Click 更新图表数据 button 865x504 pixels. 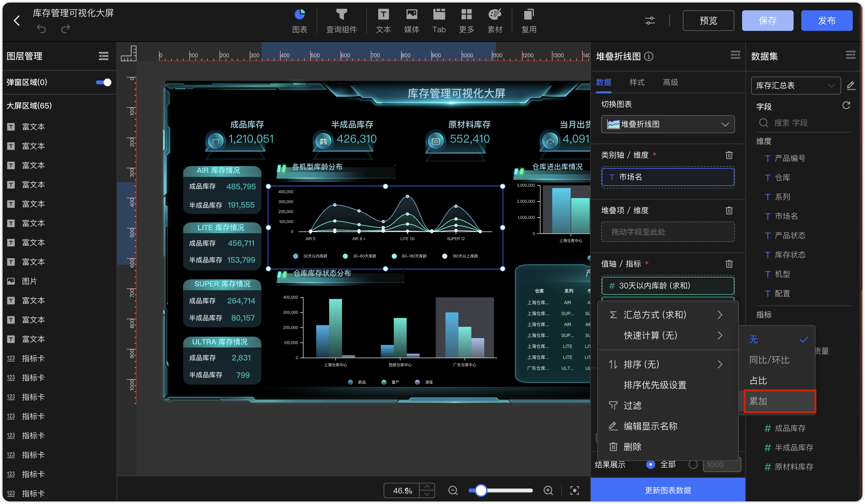(x=668, y=490)
